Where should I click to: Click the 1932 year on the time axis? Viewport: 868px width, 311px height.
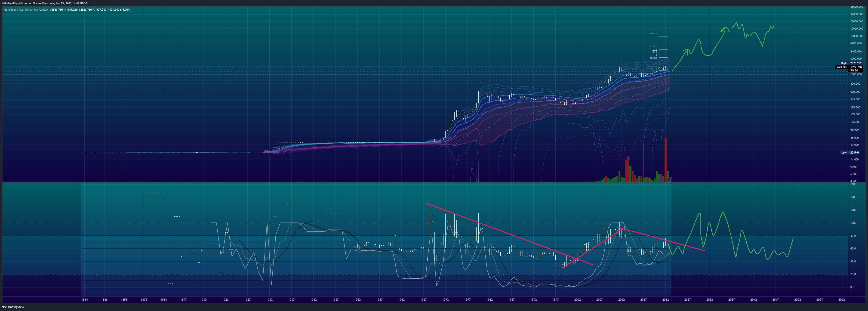click(x=269, y=299)
